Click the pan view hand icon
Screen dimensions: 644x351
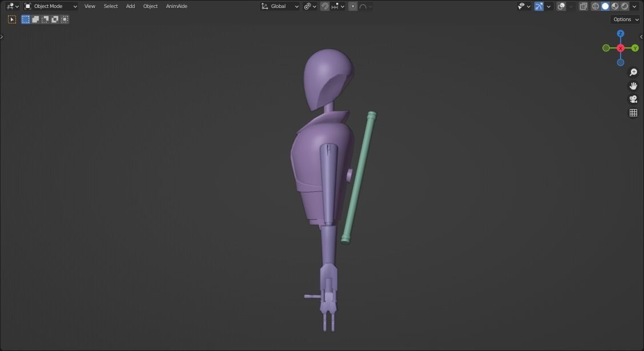click(633, 86)
